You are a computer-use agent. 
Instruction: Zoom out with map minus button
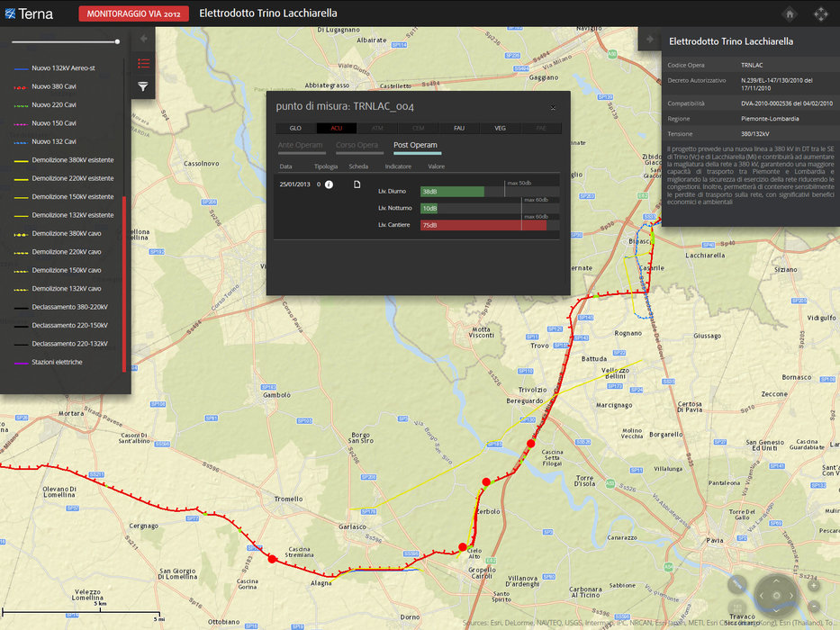(814, 606)
